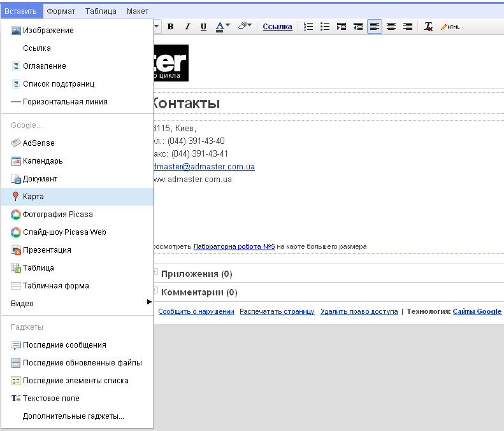The height and width of the screenshot is (431, 504).
Task: Open admaster email link
Action: click(x=205, y=167)
